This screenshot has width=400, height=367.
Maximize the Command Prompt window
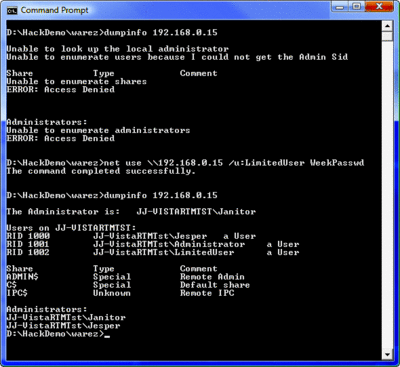pyautogui.click(x=356, y=7)
